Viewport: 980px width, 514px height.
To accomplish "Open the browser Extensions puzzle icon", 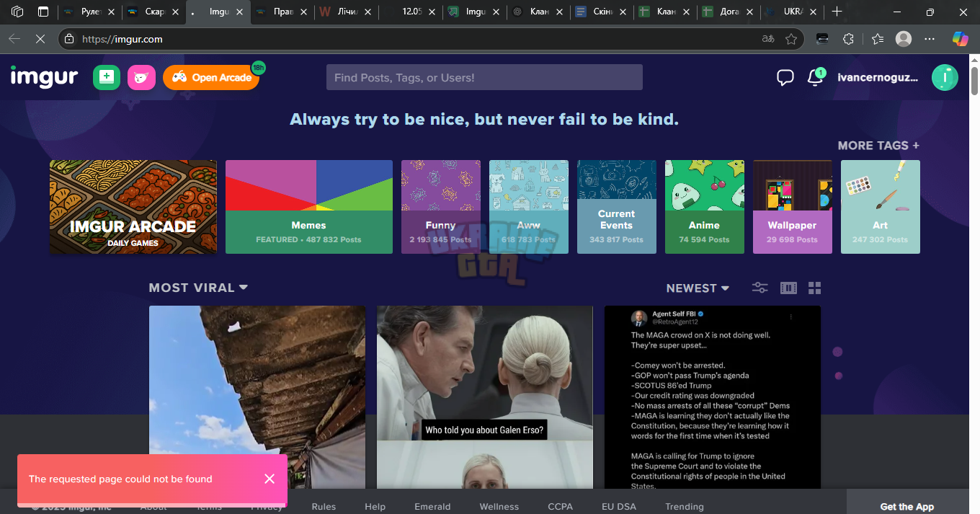I will pos(848,39).
